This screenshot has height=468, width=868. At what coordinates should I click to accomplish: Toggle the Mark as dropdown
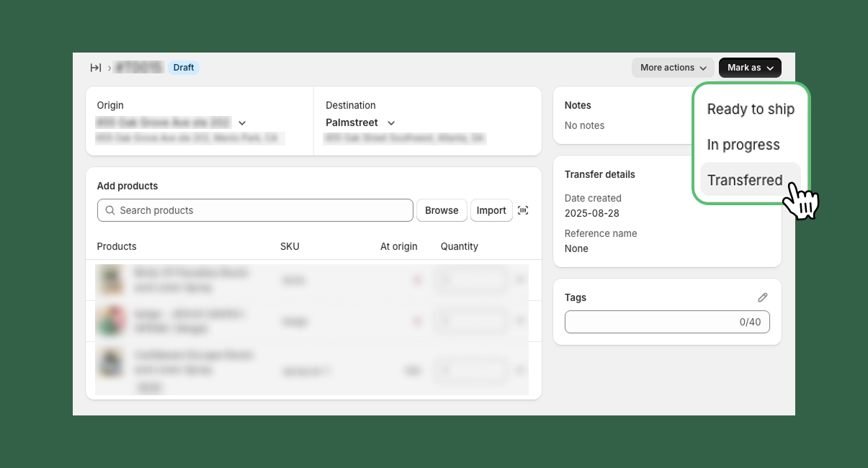click(750, 68)
